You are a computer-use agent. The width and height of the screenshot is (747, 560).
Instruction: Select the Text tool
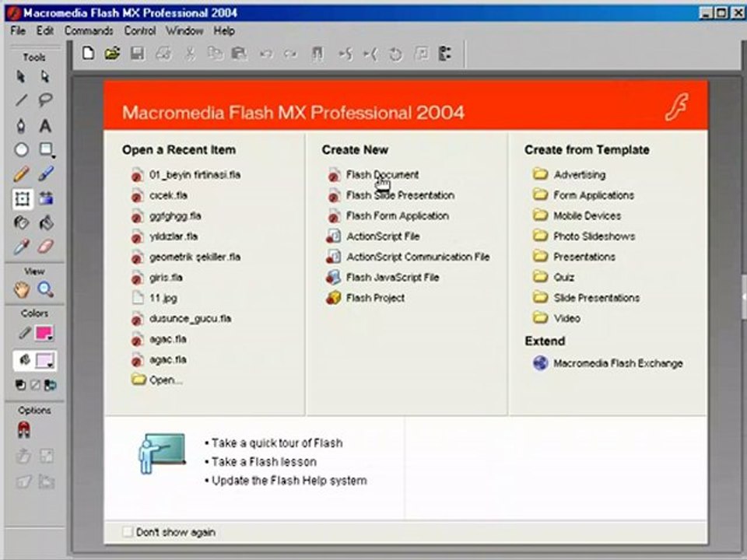coord(45,126)
